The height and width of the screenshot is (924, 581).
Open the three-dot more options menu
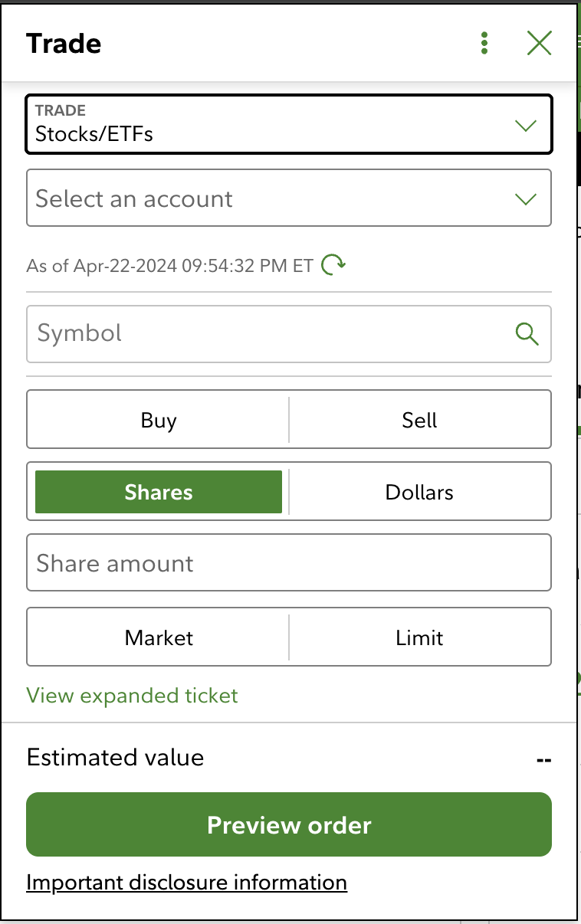[484, 44]
